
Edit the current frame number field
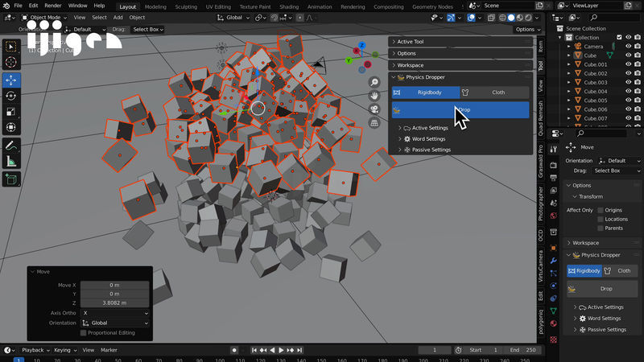coord(434,350)
